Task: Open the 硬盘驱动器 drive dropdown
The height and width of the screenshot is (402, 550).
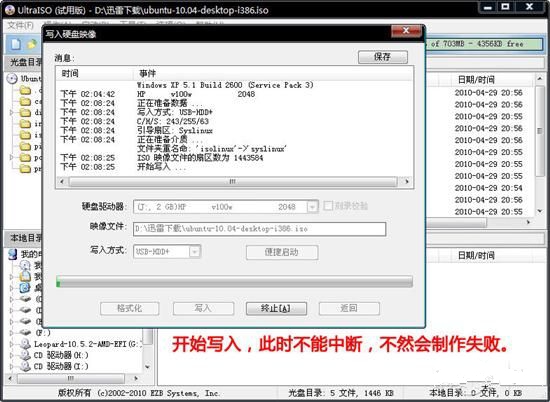Action: point(312,207)
